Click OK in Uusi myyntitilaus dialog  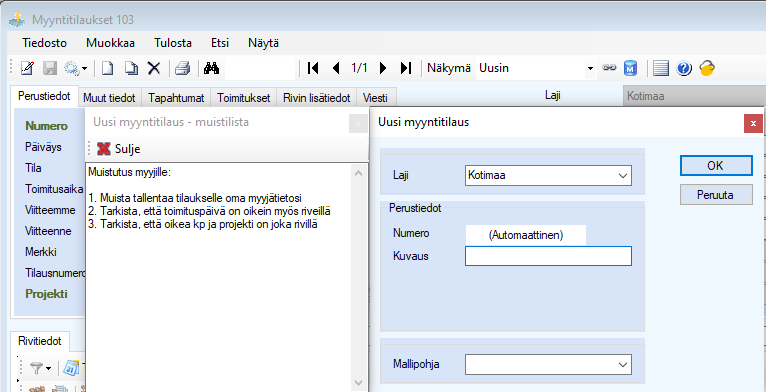pos(716,166)
